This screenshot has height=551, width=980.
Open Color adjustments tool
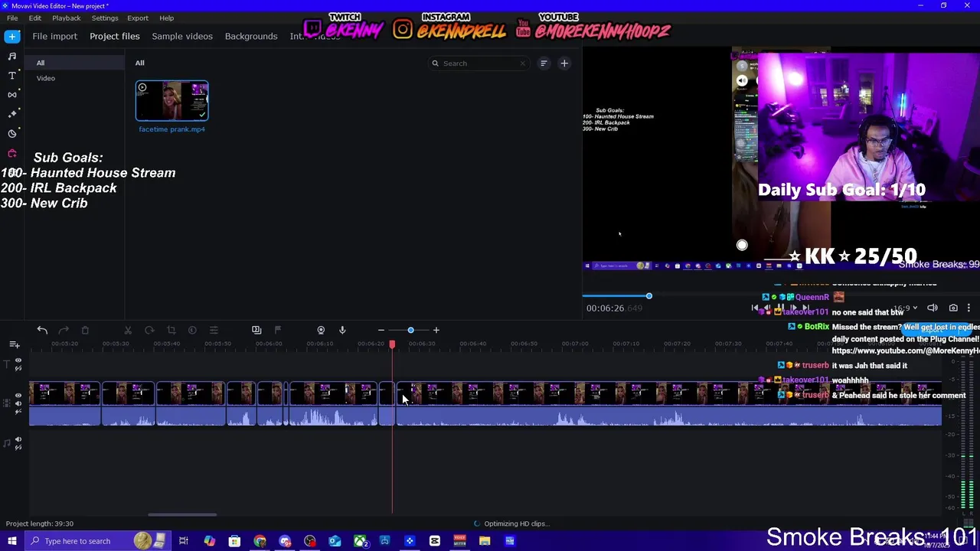(192, 330)
